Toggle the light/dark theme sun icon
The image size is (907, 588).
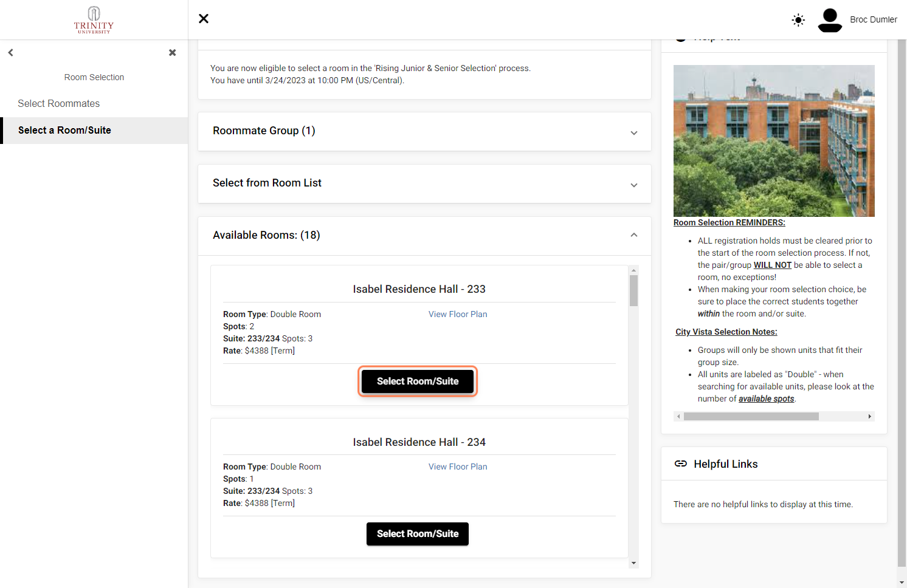[x=798, y=20]
